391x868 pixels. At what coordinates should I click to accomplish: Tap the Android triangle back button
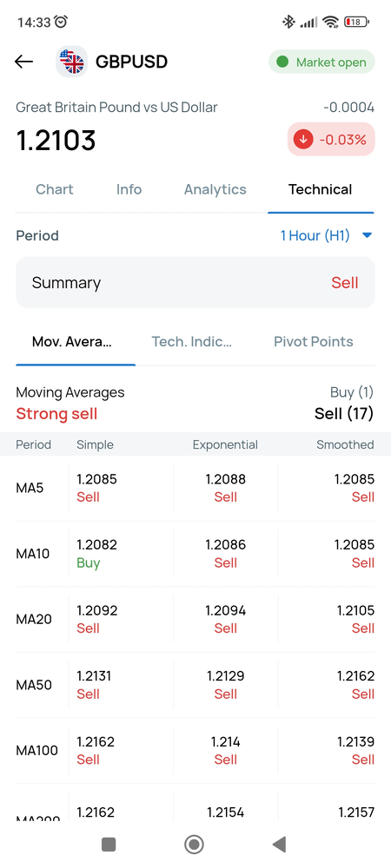(x=279, y=845)
